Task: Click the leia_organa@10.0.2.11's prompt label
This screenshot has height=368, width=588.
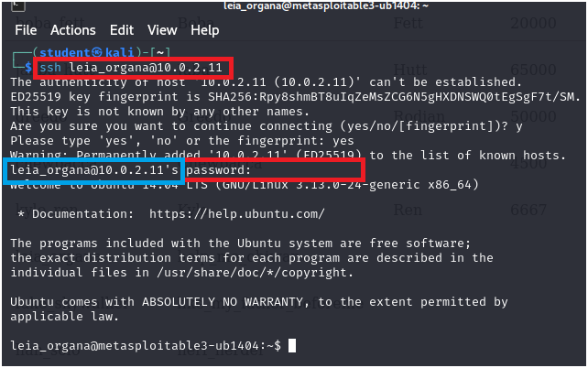Action: coord(94,170)
